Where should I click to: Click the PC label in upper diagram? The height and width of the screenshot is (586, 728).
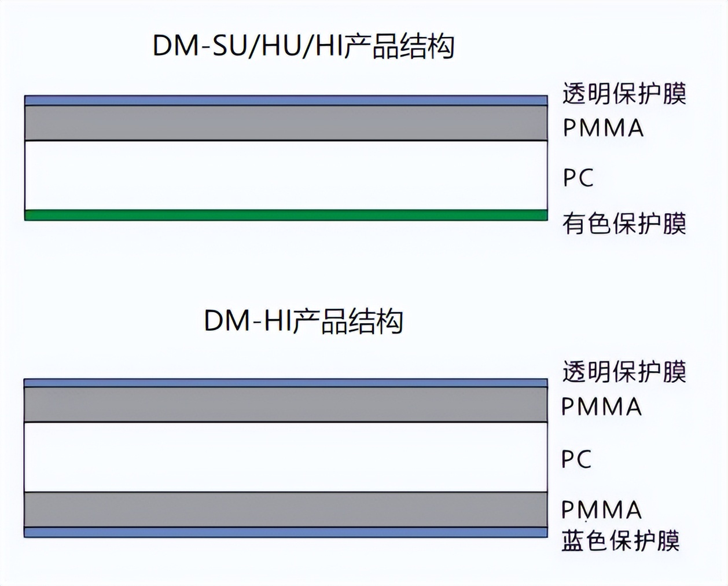click(x=578, y=178)
